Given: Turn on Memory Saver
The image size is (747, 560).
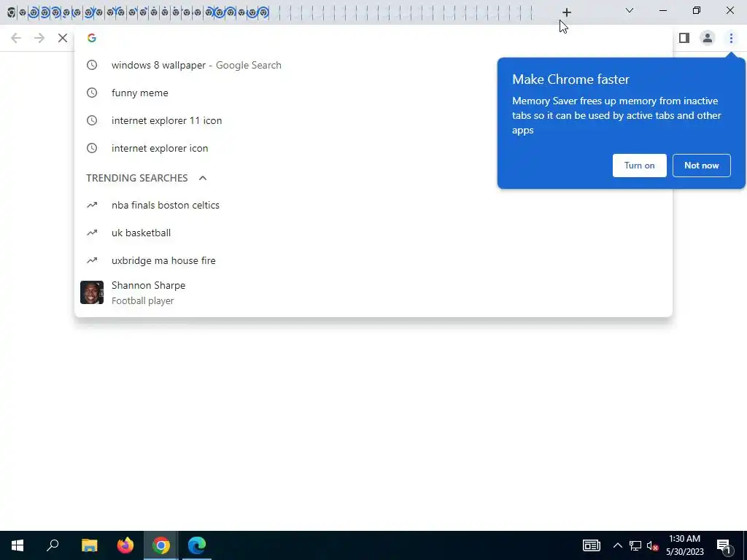Looking at the screenshot, I should click(x=639, y=166).
